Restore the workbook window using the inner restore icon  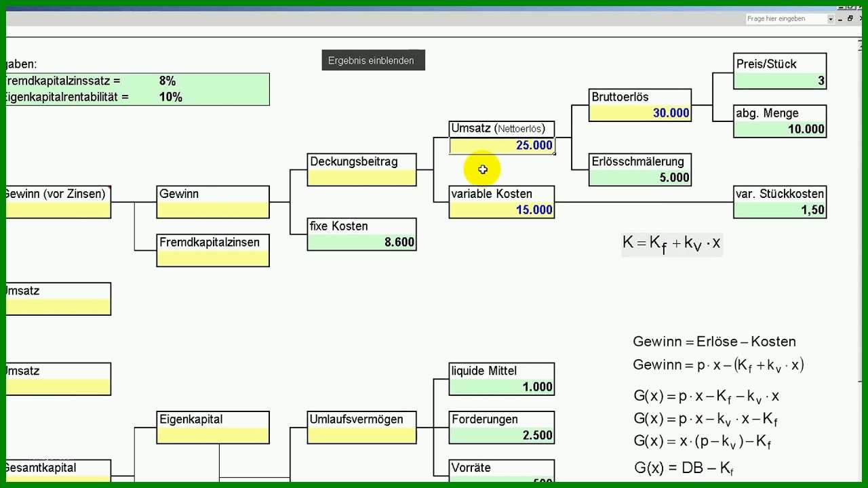point(850,19)
